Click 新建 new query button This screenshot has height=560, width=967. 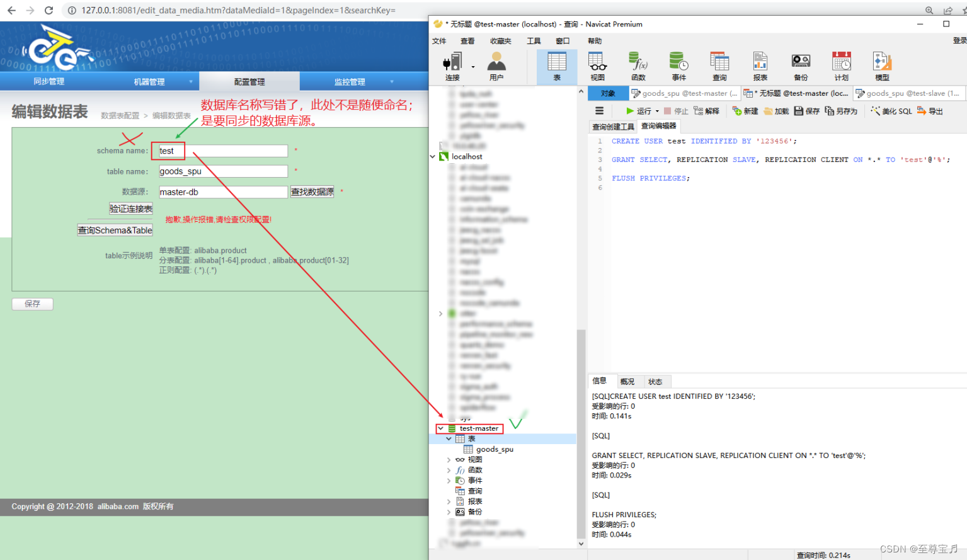(745, 111)
